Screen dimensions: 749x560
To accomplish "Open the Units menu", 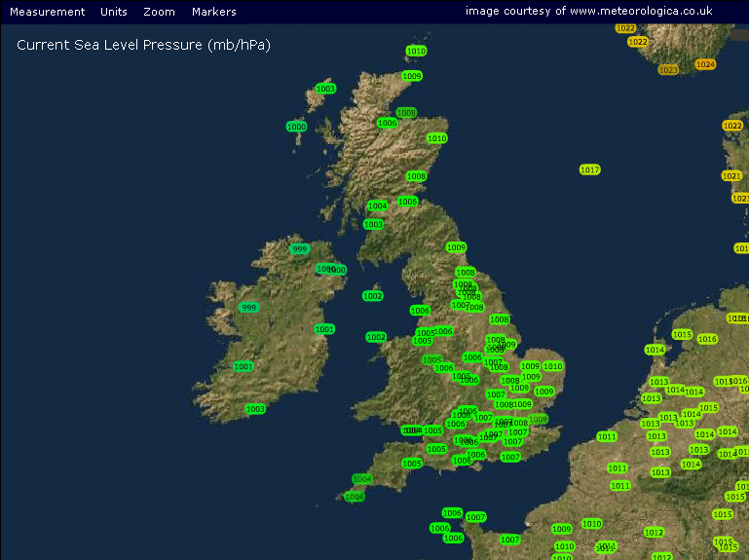I will [114, 12].
